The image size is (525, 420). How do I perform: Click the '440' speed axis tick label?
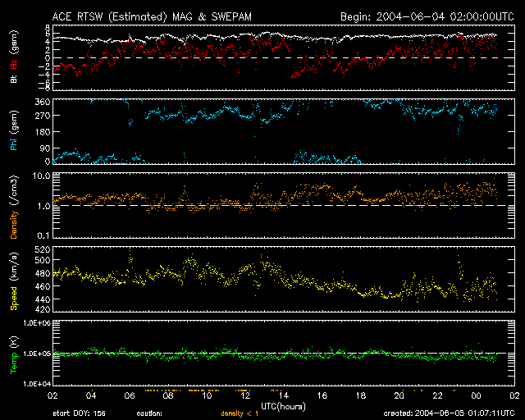pos(43,299)
